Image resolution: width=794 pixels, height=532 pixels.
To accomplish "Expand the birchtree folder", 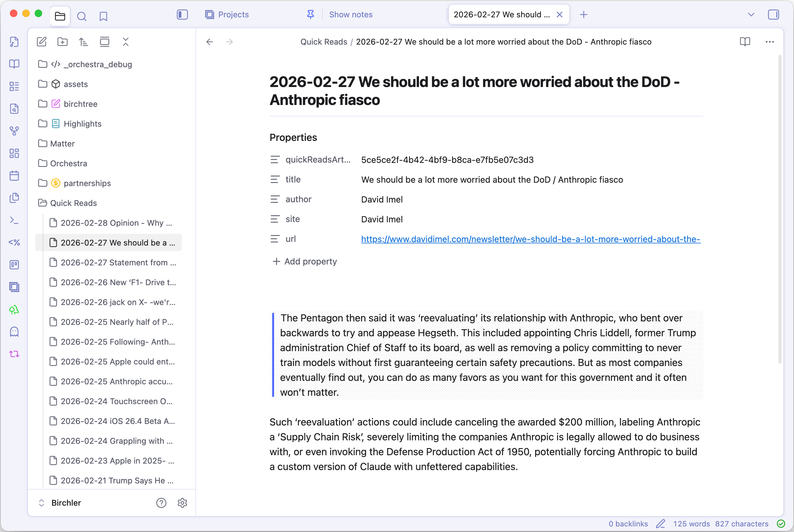I will [109, 104].
